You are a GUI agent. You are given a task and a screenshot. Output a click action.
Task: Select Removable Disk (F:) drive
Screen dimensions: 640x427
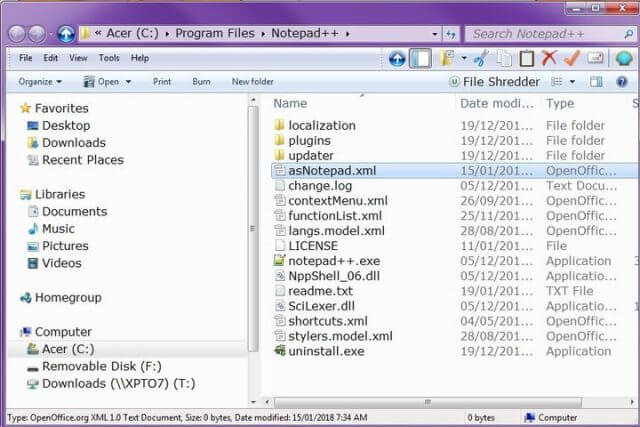pyautogui.click(x=94, y=367)
